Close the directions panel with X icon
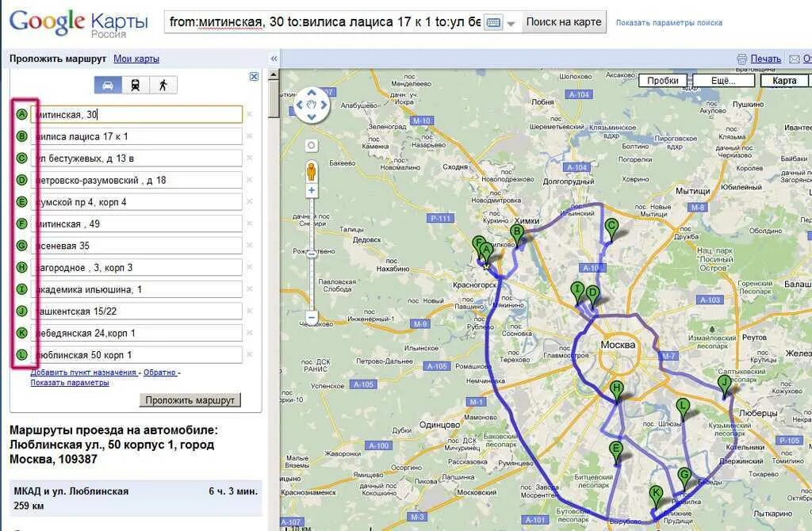Image resolution: width=812 pixels, height=531 pixels. click(254, 77)
